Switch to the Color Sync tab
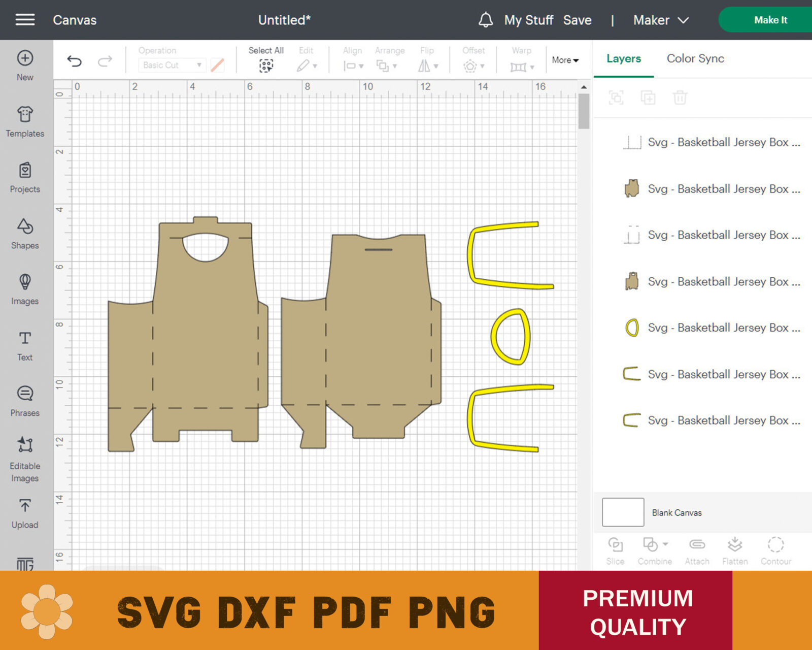 [695, 58]
